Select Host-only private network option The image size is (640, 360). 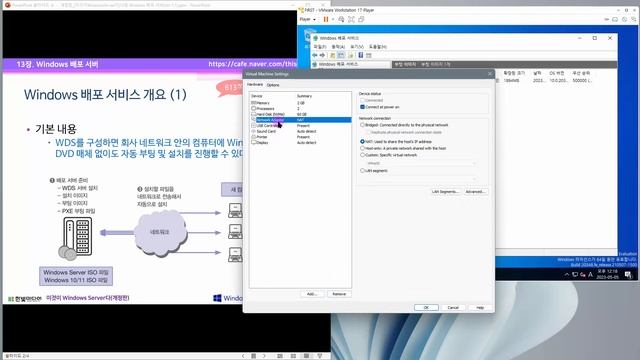(362, 148)
